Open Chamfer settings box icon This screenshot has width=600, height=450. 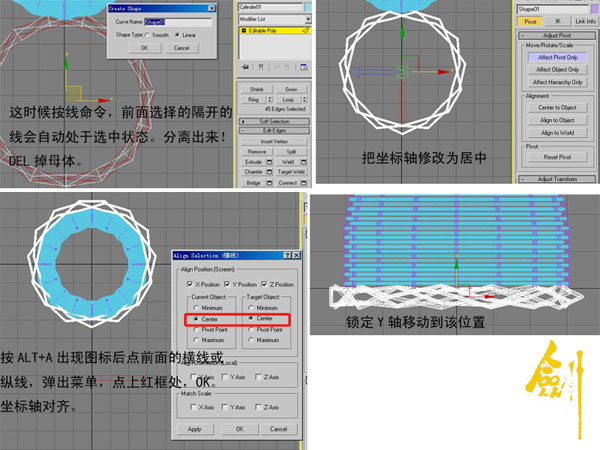(x=269, y=172)
